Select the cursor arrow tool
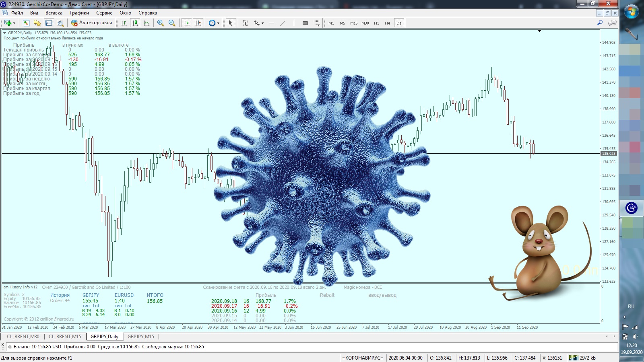 (231, 23)
